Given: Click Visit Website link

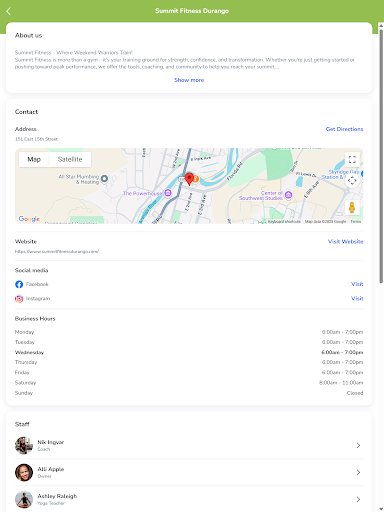Looking at the screenshot, I should tap(345, 242).
